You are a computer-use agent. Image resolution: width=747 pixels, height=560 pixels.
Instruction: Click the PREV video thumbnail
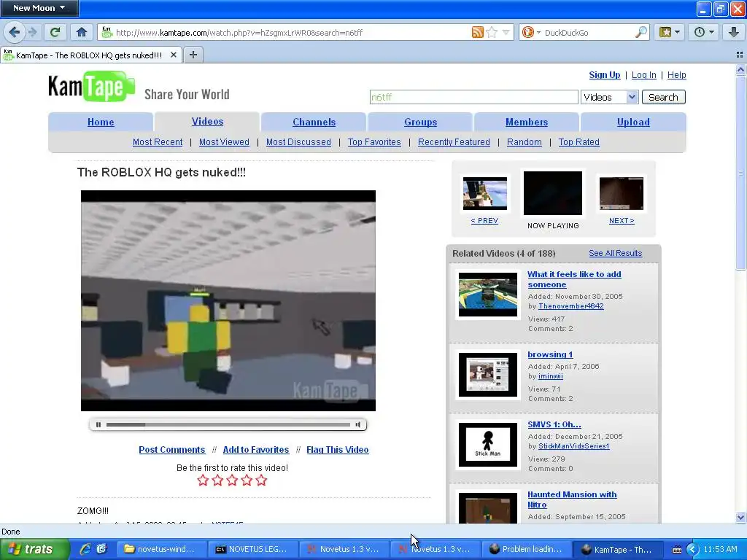tap(484, 193)
